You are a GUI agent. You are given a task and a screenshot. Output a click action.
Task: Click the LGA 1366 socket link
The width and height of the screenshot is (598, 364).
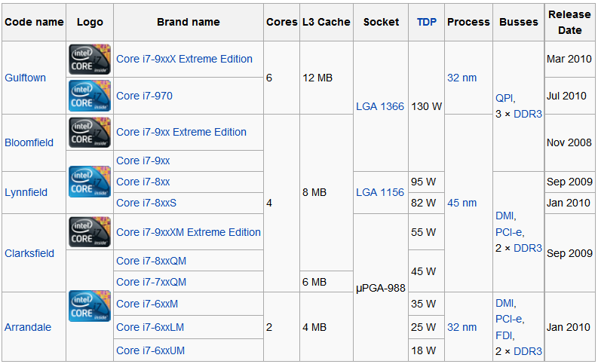[380, 106]
